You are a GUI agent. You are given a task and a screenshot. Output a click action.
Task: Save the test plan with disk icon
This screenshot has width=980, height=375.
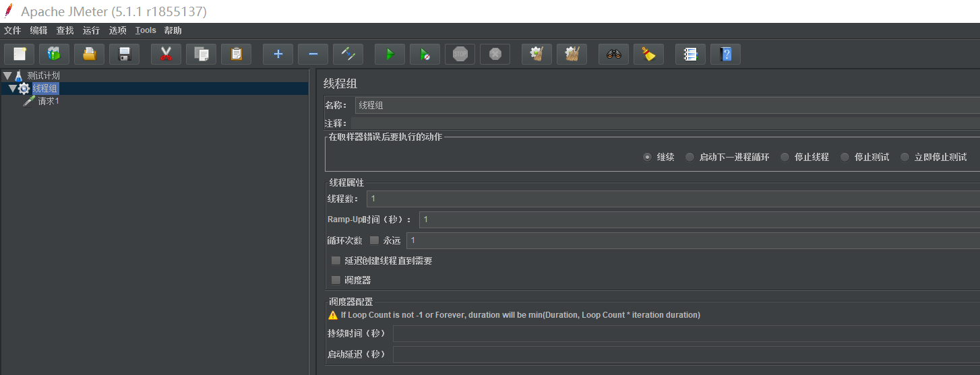(124, 54)
